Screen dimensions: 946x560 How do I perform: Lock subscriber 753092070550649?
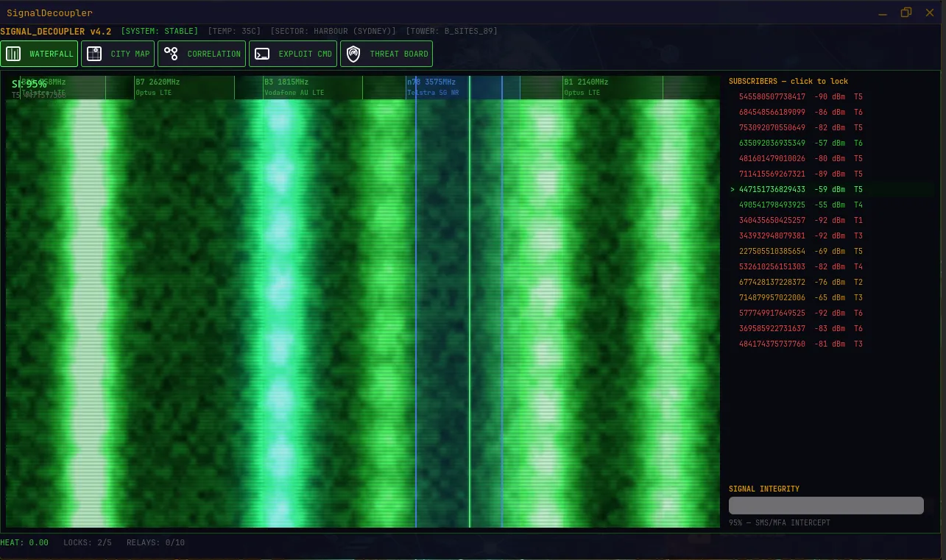click(832, 127)
